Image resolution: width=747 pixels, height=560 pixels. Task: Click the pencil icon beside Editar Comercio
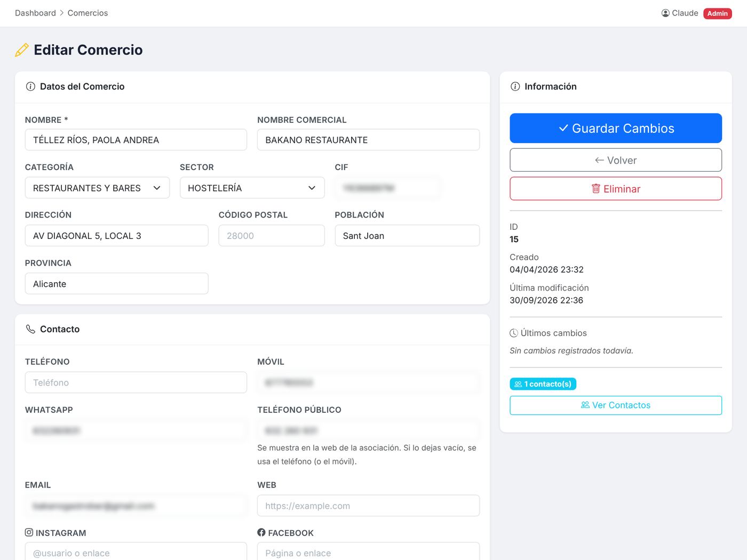coord(22,50)
